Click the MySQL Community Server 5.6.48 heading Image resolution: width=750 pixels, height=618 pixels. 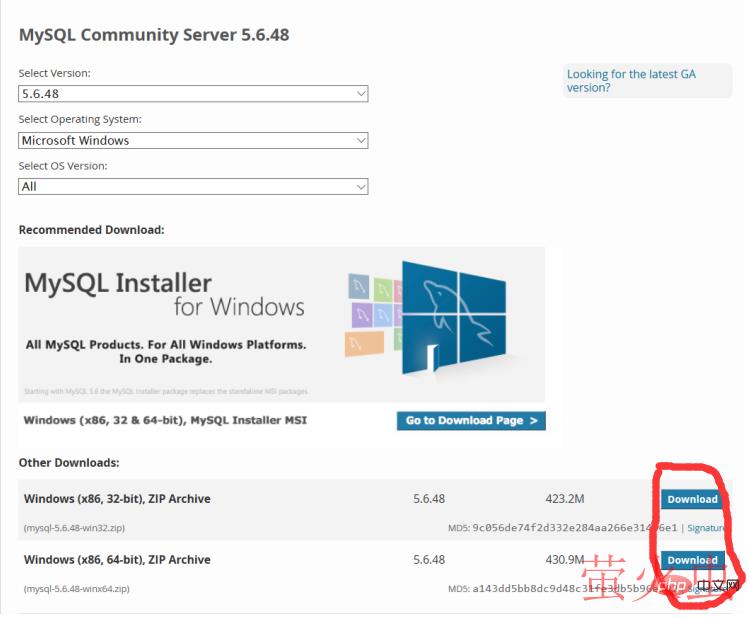pos(154,35)
